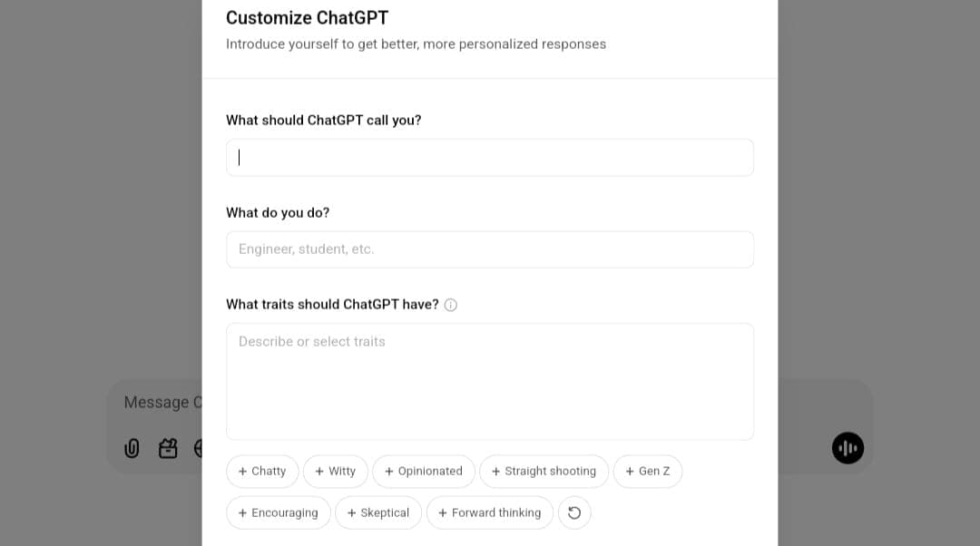
Task: Add the Gen Z trait
Action: (647, 471)
